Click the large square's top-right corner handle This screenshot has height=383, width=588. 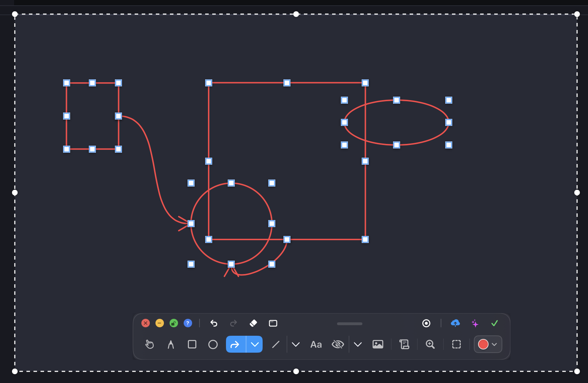pos(365,83)
